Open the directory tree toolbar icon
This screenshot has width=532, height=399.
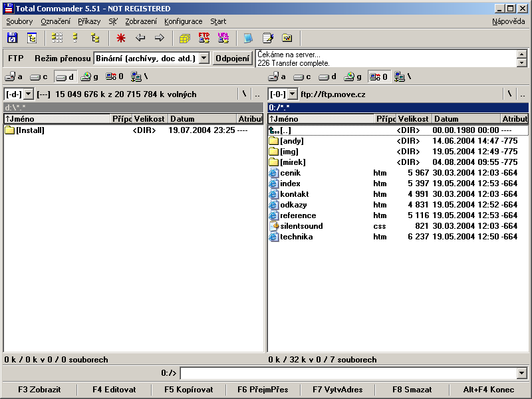tap(32, 38)
